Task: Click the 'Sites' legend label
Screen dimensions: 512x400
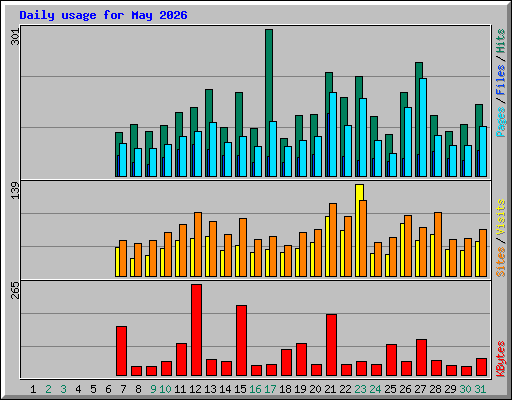Action: coord(501,262)
